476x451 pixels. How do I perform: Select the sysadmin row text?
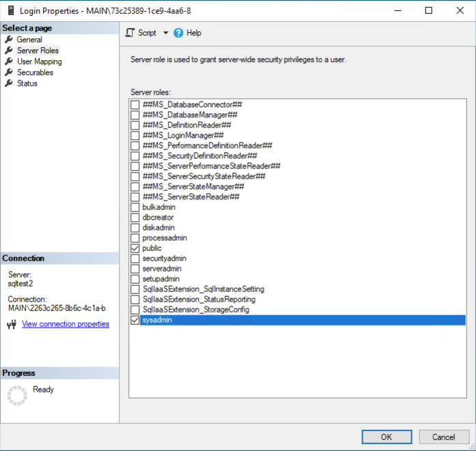[x=157, y=320]
